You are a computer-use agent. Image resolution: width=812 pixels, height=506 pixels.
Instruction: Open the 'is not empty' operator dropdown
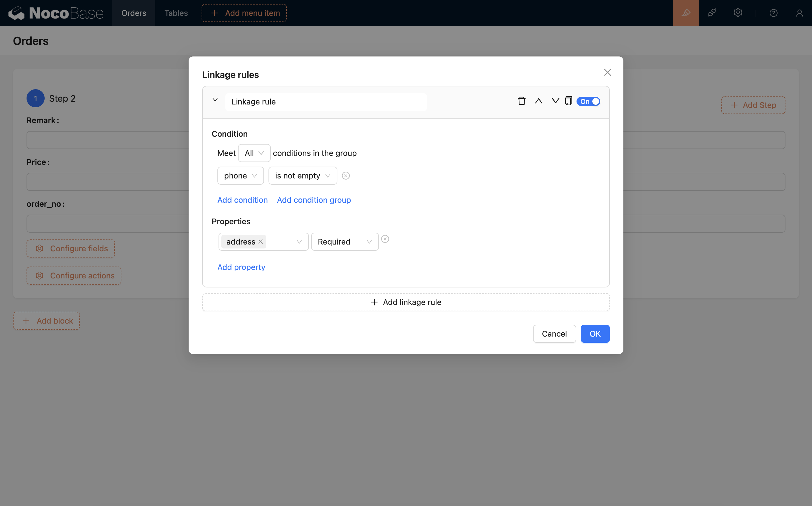[302, 176]
